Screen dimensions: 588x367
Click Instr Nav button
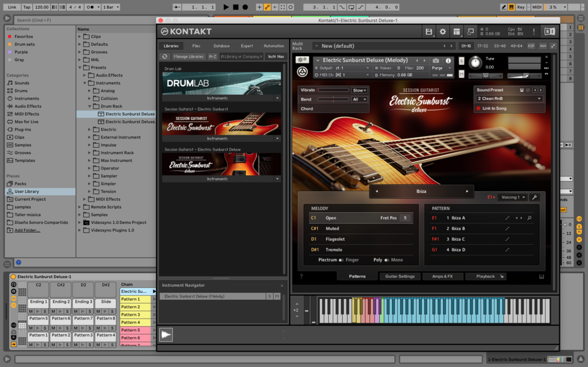point(276,57)
